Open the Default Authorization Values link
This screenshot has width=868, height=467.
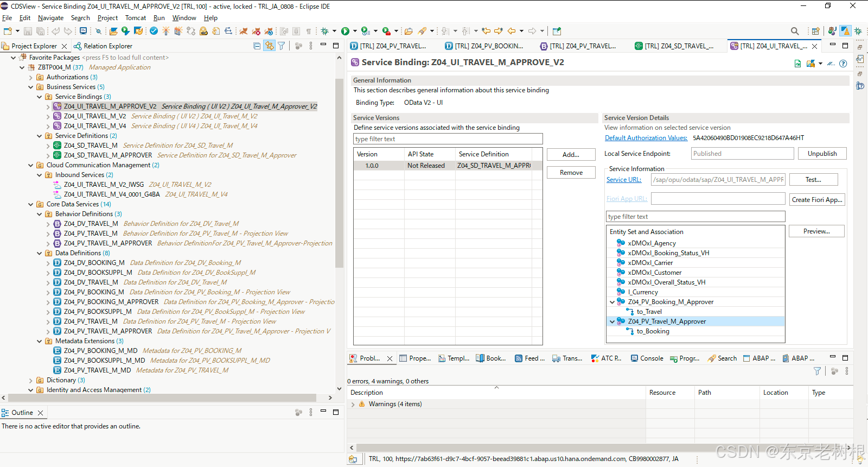pyautogui.click(x=646, y=138)
